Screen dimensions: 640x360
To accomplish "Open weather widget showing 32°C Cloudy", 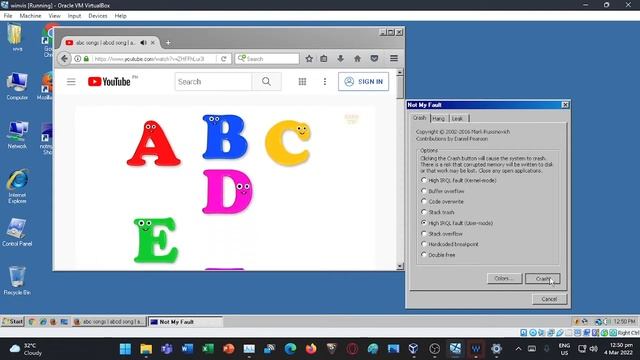I will click(x=27, y=349).
